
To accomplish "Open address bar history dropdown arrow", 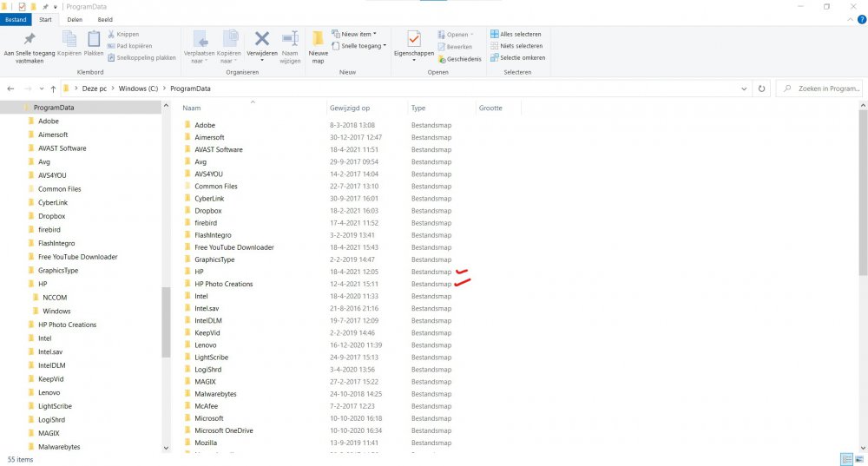I will (745, 89).
